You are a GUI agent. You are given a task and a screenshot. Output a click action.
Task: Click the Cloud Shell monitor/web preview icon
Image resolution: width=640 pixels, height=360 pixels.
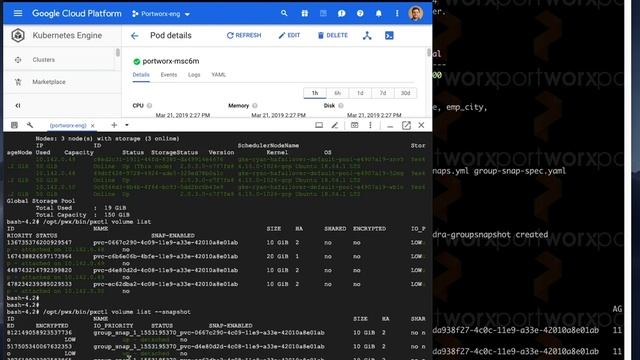pos(319,125)
